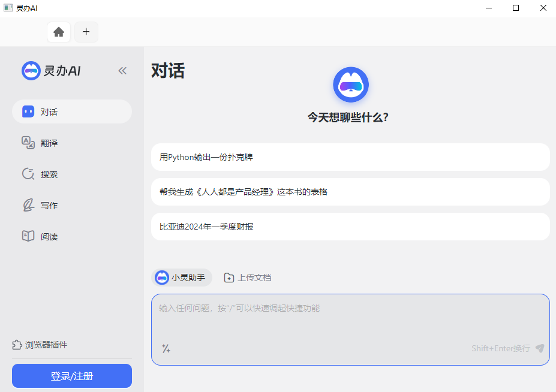Click the paper plane send icon

[x=539, y=348]
